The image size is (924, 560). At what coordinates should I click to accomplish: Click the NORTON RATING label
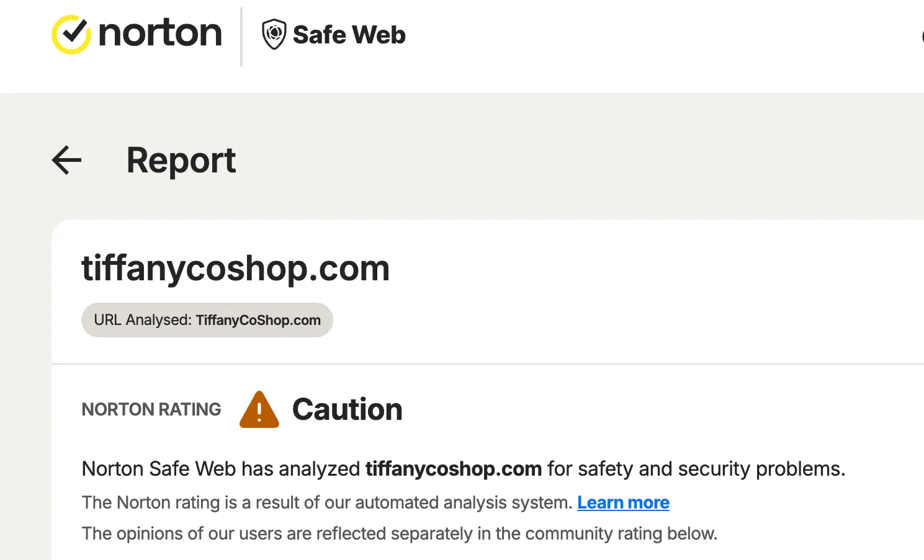151,409
